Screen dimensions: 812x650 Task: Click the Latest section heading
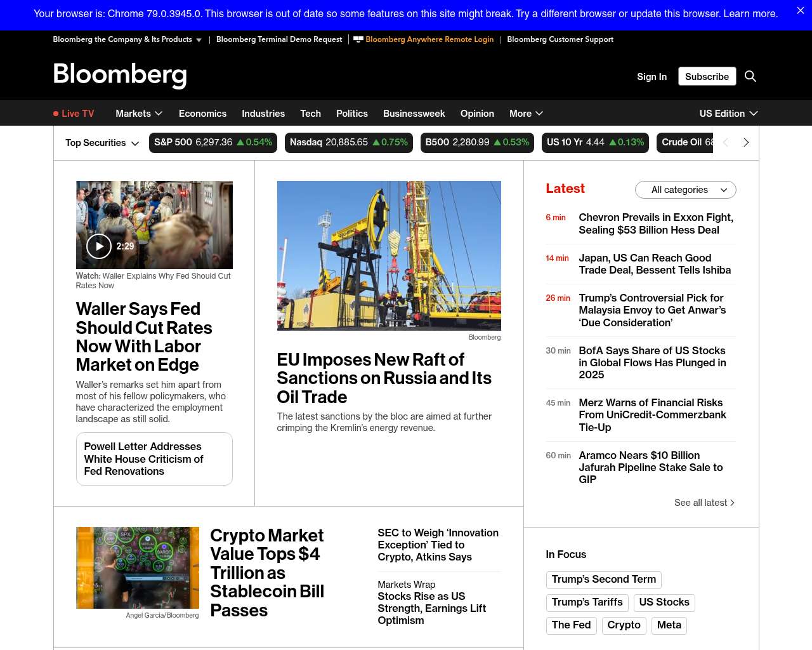pyautogui.click(x=565, y=189)
